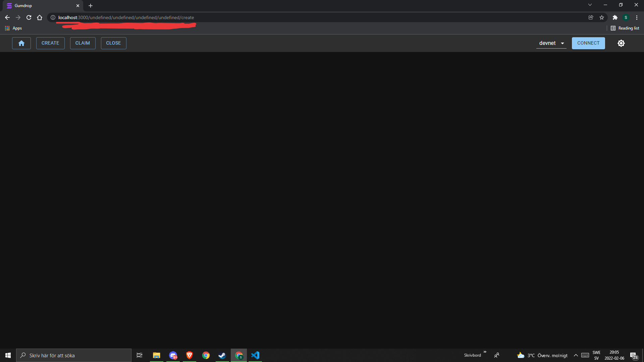
Task: Open the CLOSE gumdrop page
Action: [113, 43]
